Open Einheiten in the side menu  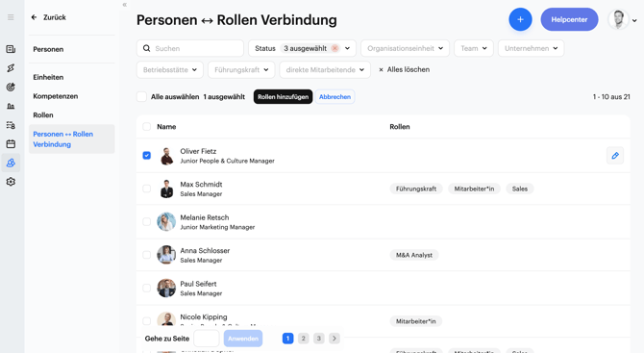48,77
